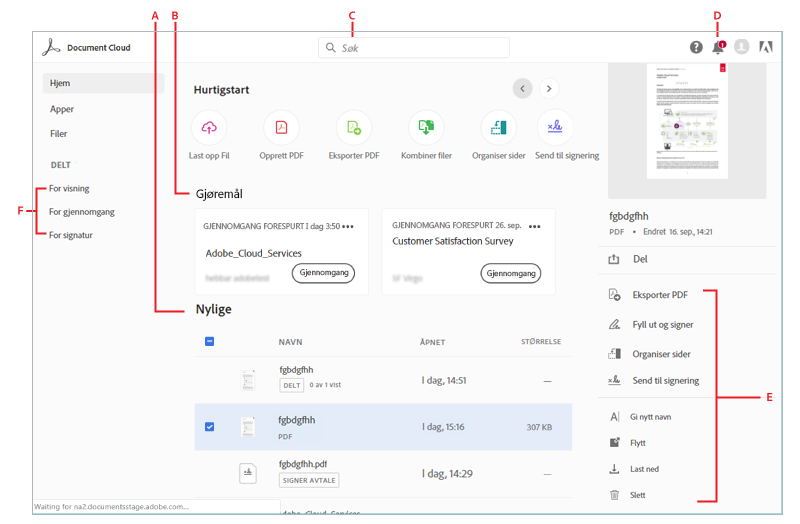800x524 pixels.
Task: Click the Søk search field
Action: [415, 48]
